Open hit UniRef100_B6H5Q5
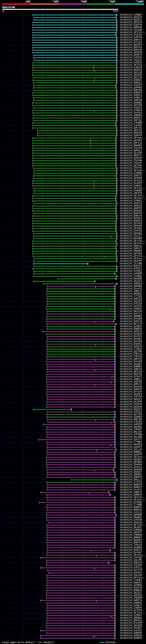The width and height of the screenshot is (146, 644). pos(131,515)
